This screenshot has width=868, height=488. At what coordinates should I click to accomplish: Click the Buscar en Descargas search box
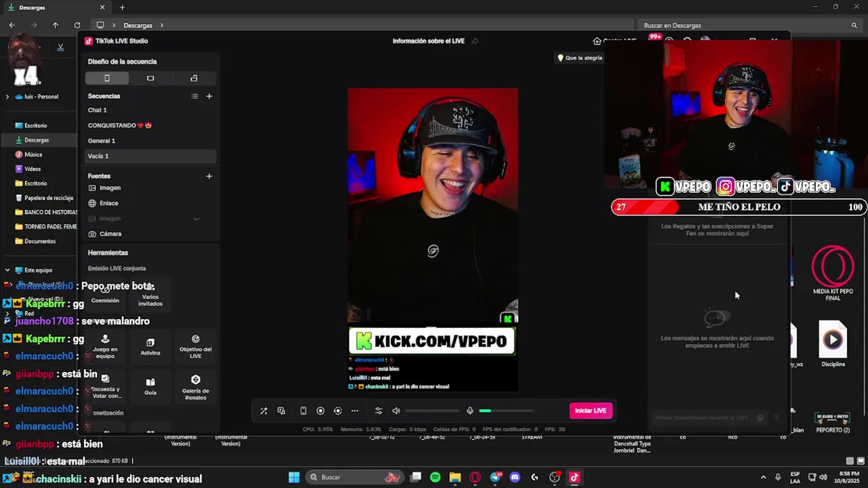pos(749,25)
